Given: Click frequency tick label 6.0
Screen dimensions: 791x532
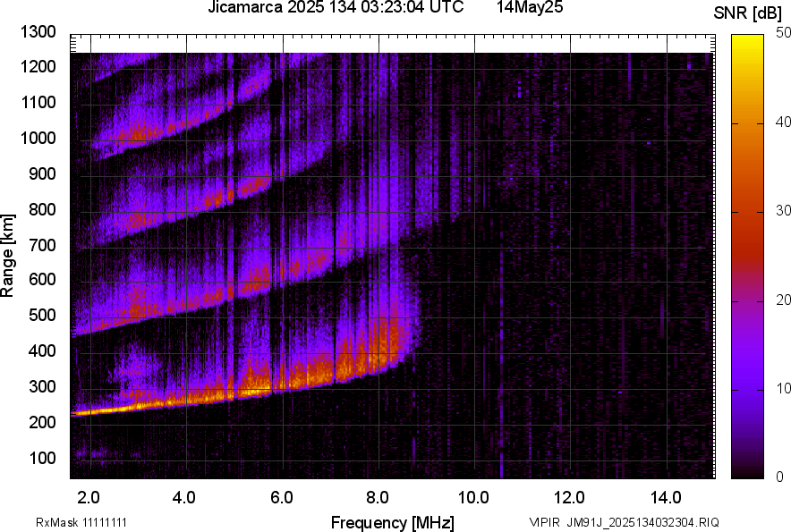Looking at the screenshot, I should click(x=282, y=498).
